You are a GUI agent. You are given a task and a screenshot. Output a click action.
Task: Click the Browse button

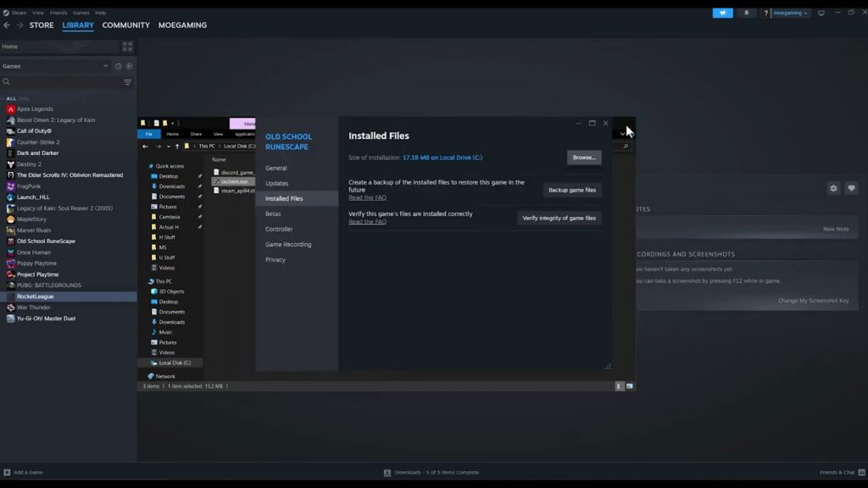pyautogui.click(x=584, y=158)
